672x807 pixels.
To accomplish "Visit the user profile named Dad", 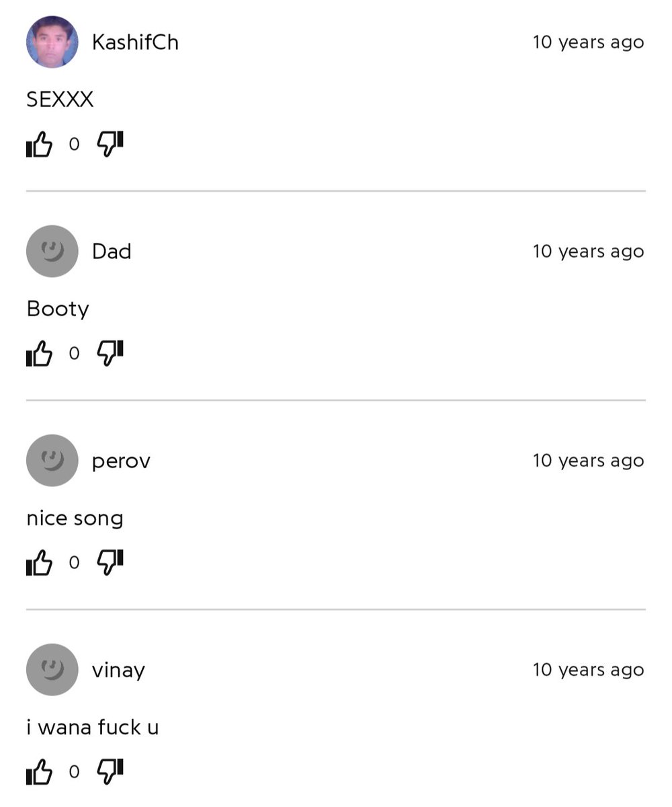I will (x=112, y=252).
